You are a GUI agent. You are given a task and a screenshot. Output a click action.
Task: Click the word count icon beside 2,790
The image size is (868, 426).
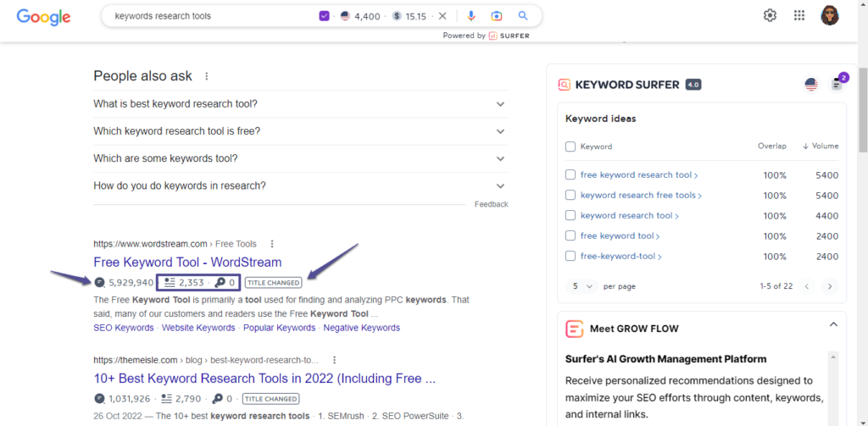(x=166, y=398)
